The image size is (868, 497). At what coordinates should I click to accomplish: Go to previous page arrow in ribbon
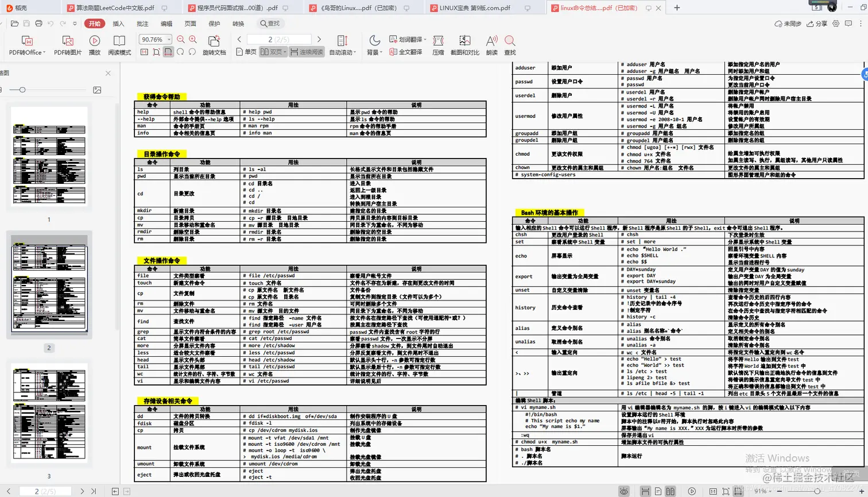click(239, 40)
